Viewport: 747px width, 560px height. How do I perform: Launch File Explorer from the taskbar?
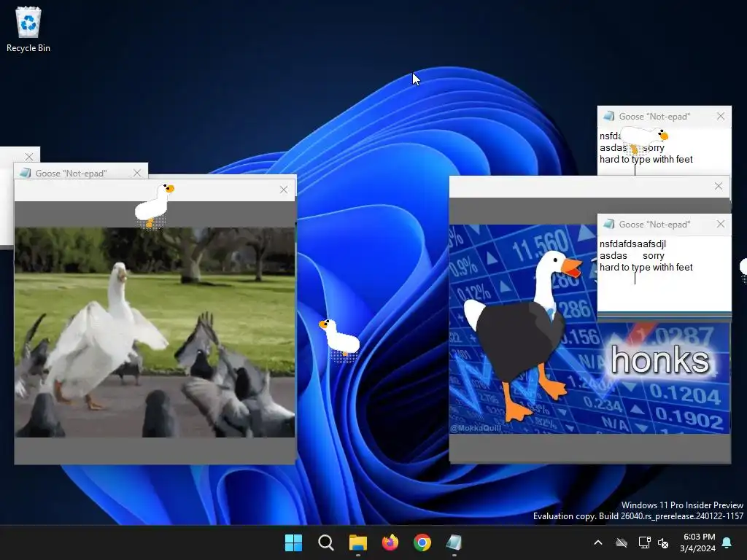[357, 542]
